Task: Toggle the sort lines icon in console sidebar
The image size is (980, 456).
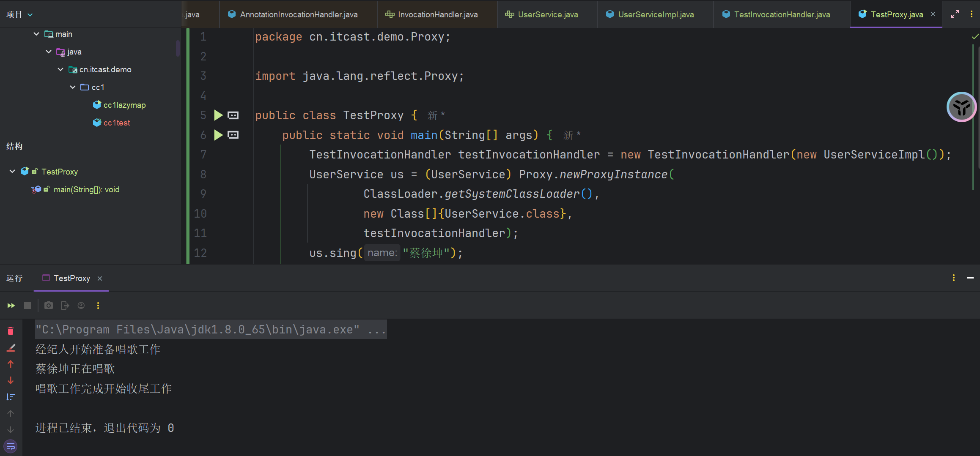Action: [11, 397]
